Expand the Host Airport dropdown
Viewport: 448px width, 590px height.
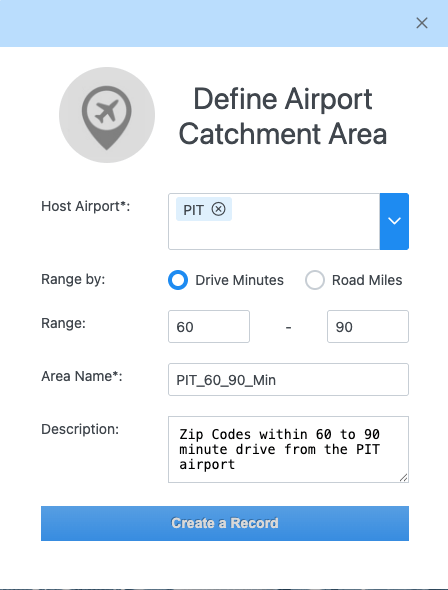[x=394, y=221]
